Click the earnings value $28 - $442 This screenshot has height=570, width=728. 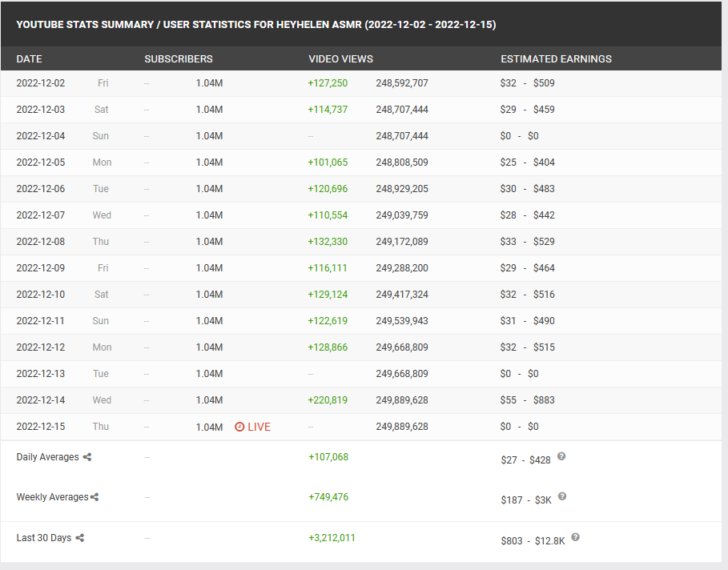[x=528, y=215]
